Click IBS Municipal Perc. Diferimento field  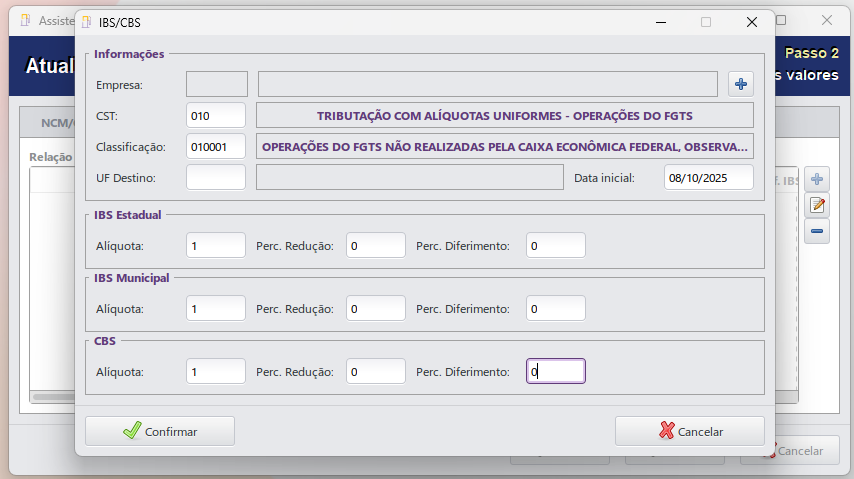click(x=556, y=308)
